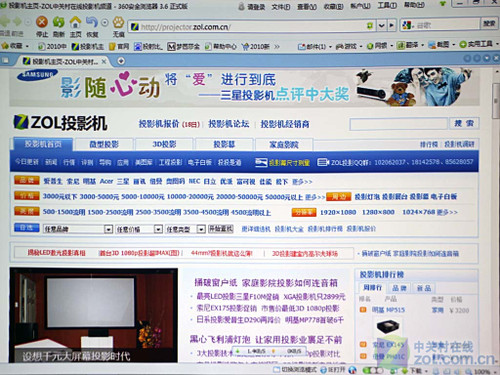This screenshot has height=375, width=500.
Task: Click the Login (请登录) link in title bar
Action: (255, 7)
